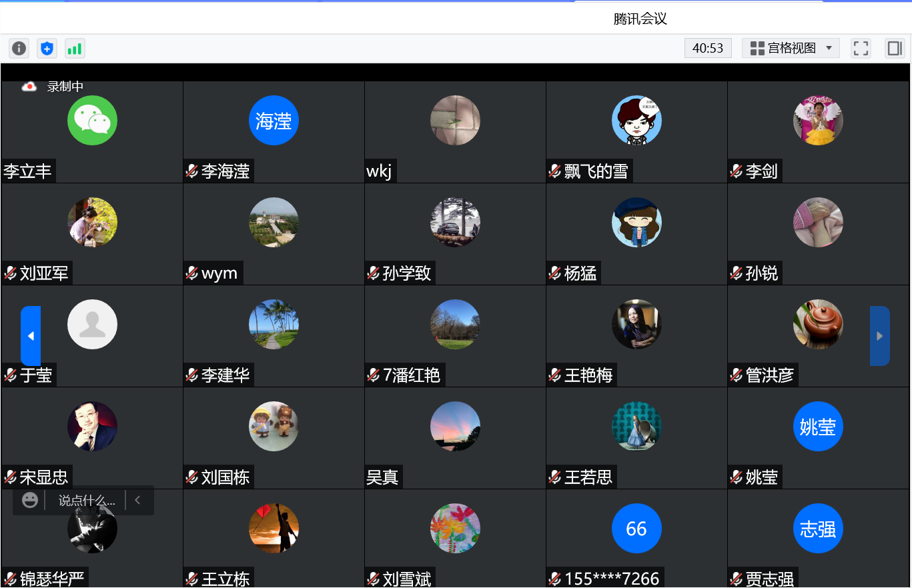912x588 pixels.
Task: Click muted mic icon next to 李海滢
Action: tap(191, 171)
